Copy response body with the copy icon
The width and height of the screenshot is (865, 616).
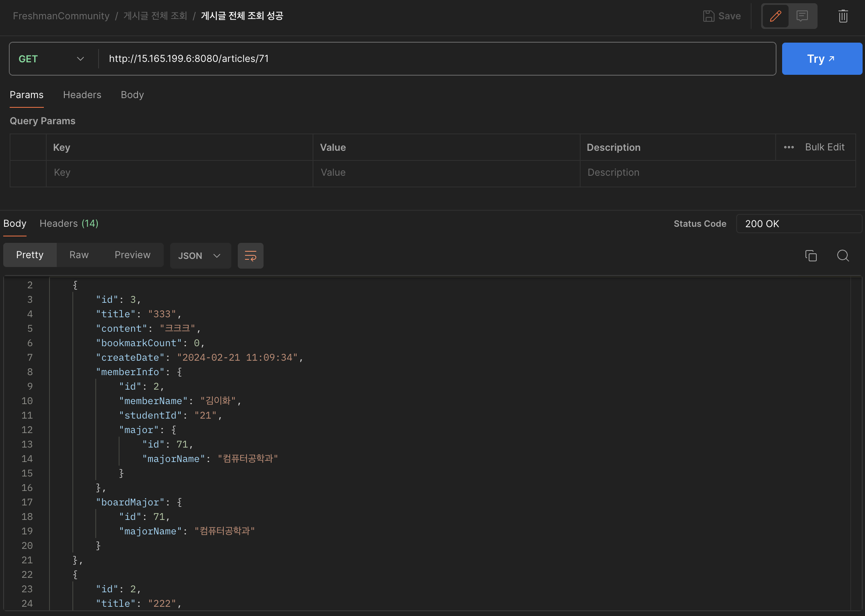tap(811, 256)
